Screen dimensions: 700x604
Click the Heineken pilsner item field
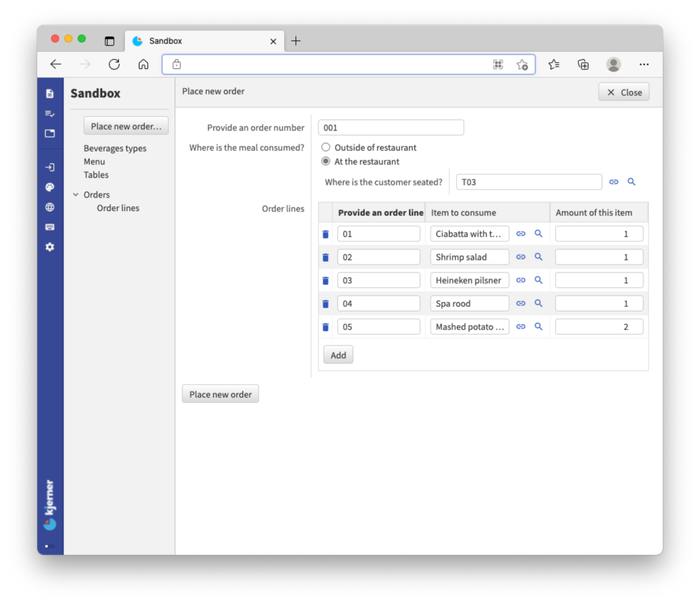click(x=469, y=280)
